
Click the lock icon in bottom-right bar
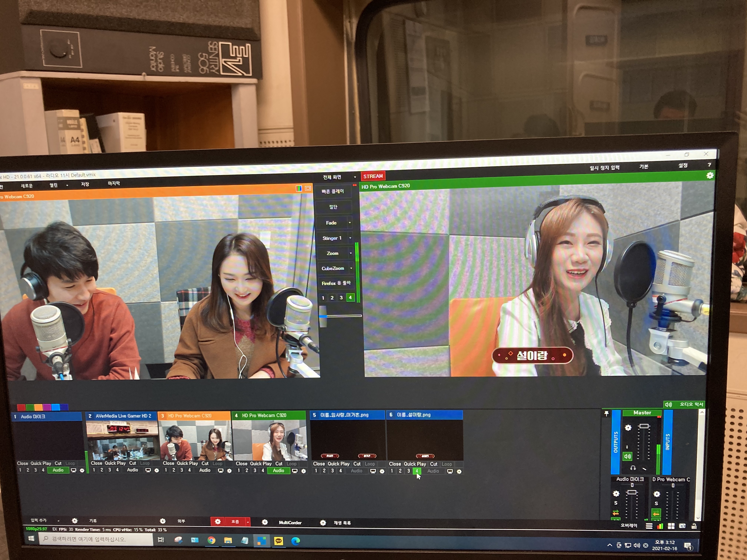tap(694, 526)
